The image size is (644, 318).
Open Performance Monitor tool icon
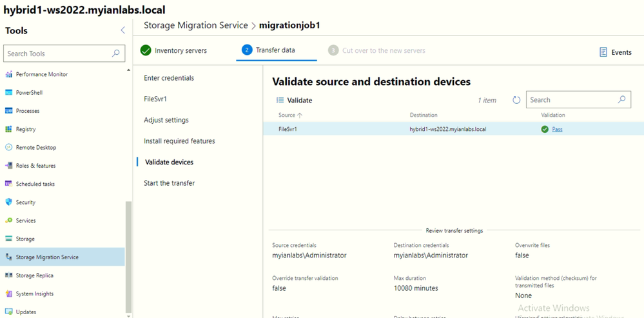(9, 74)
